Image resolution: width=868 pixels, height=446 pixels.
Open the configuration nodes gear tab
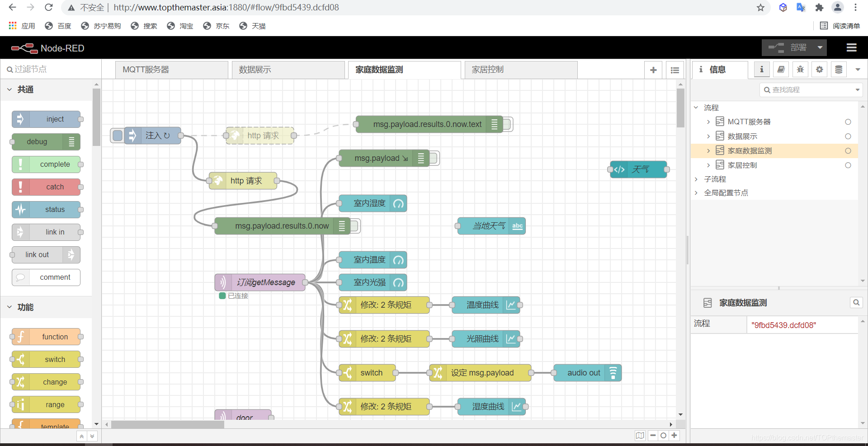[x=819, y=70]
